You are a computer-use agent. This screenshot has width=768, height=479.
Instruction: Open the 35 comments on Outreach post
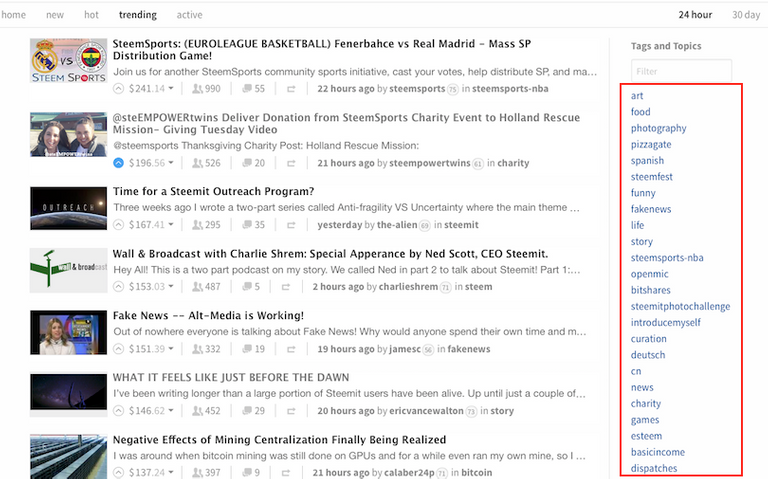point(254,225)
